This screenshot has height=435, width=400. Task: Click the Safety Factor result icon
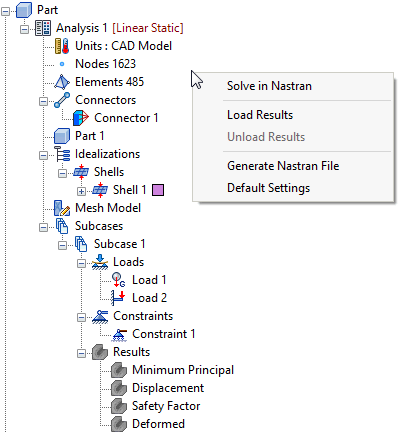pos(119,406)
